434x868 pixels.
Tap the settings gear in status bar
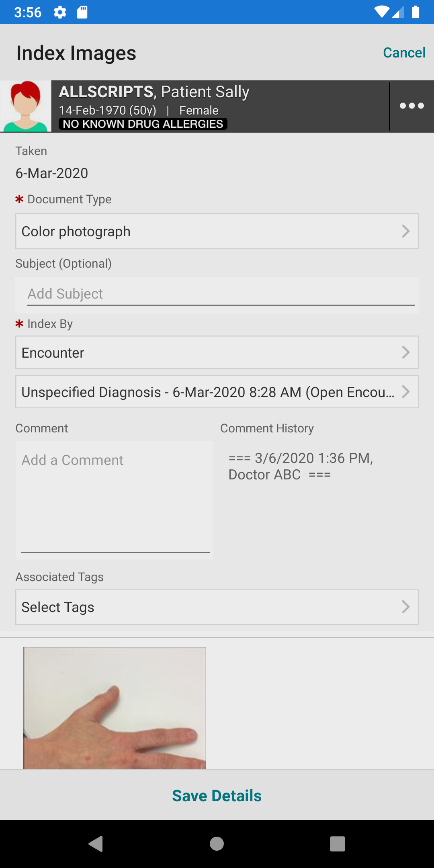coord(60,12)
